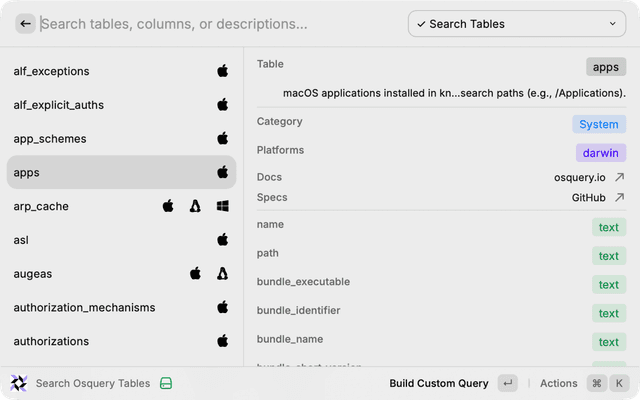The height and width of the screenshot is (400, 640).
Task: Open the Actions menu
Action: coord(559,383)
